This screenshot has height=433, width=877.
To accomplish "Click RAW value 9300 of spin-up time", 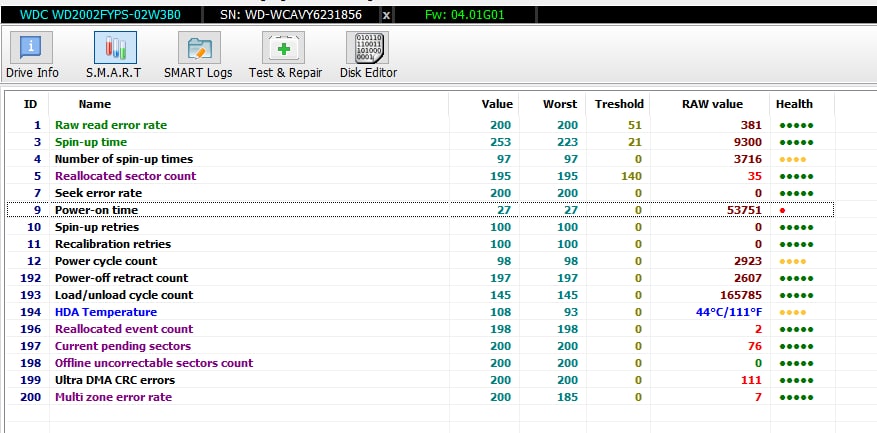I will click(748, 142).
